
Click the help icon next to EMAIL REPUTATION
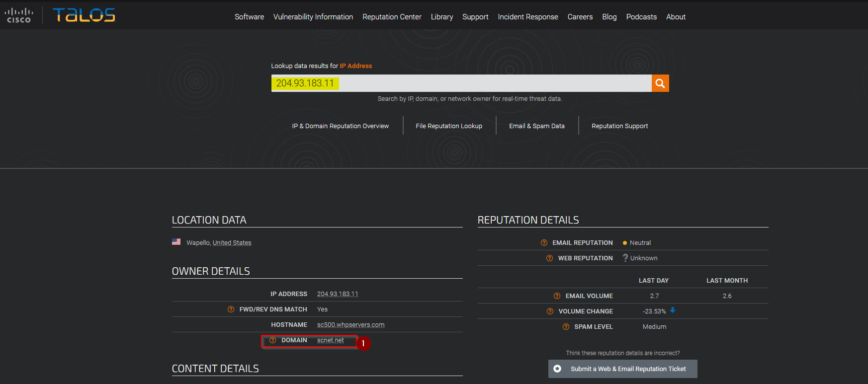point(544,243)
